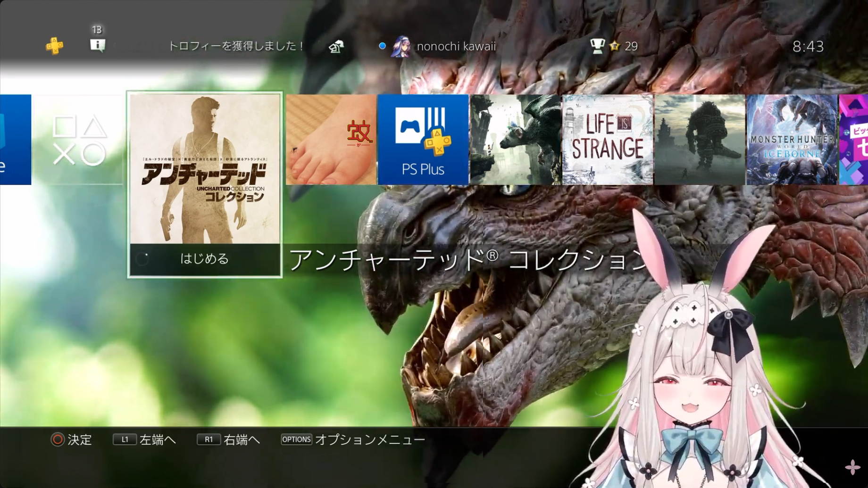Select the Life is Strange game tile
The image size is (868, 488).
tap(608, 140)
